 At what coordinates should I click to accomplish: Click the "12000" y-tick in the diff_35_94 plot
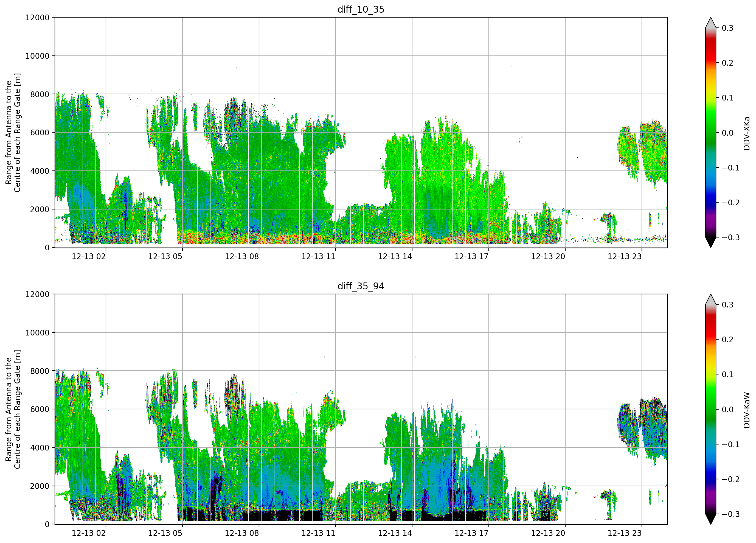(x=37, y=295)
